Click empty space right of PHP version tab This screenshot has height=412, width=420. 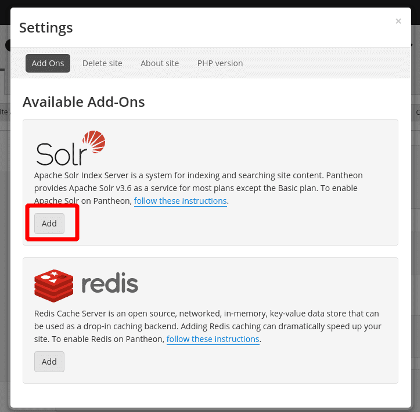click(327, 63)
